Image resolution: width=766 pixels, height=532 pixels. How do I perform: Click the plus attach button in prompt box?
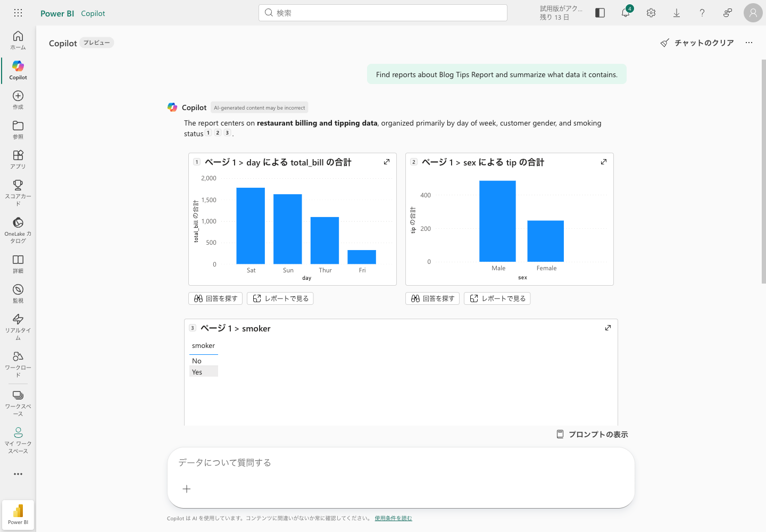[187, 489]
